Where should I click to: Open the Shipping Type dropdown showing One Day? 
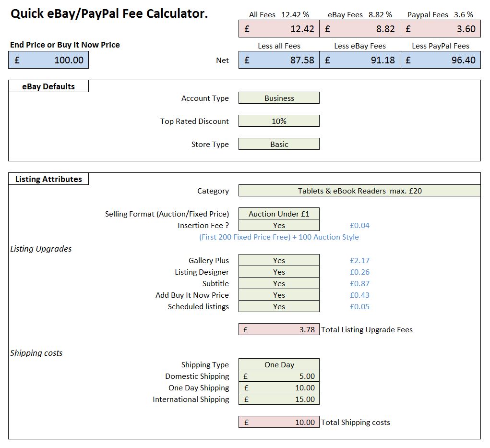click(279, 364)
